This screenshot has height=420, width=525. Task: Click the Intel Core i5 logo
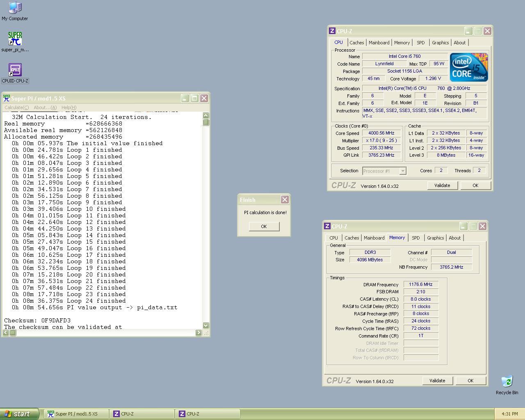point(469,67)
